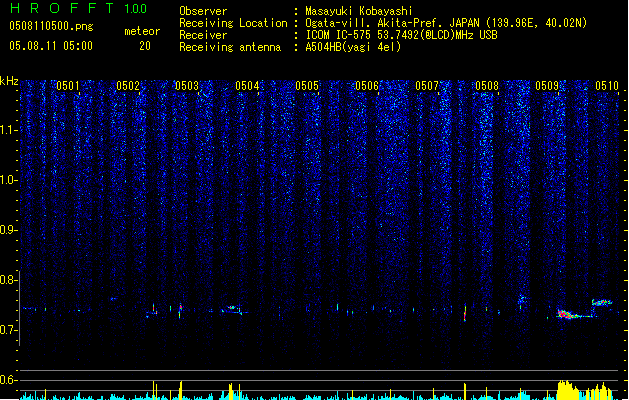
Task: Click the kHz axis unit label
Action: click(x=9, y=81)
